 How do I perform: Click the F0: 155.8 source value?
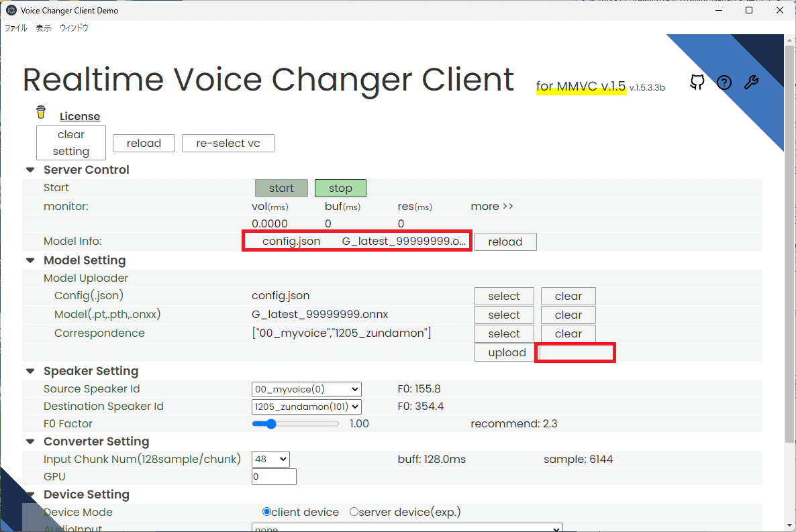[419, 389]
